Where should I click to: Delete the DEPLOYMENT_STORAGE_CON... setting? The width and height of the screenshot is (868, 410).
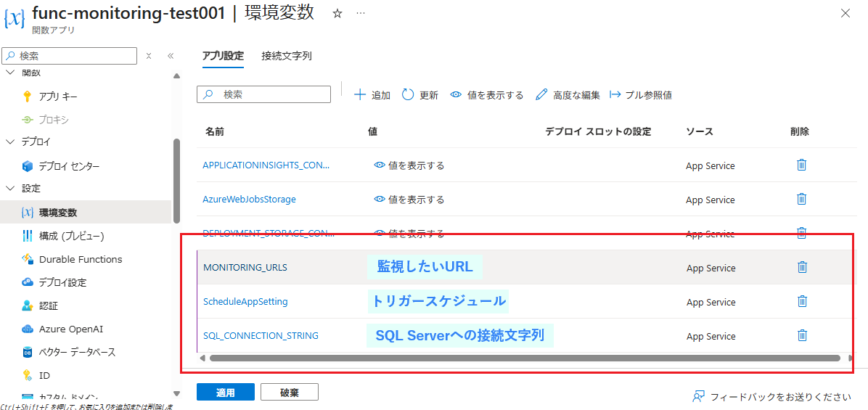(x=801, y=232)
